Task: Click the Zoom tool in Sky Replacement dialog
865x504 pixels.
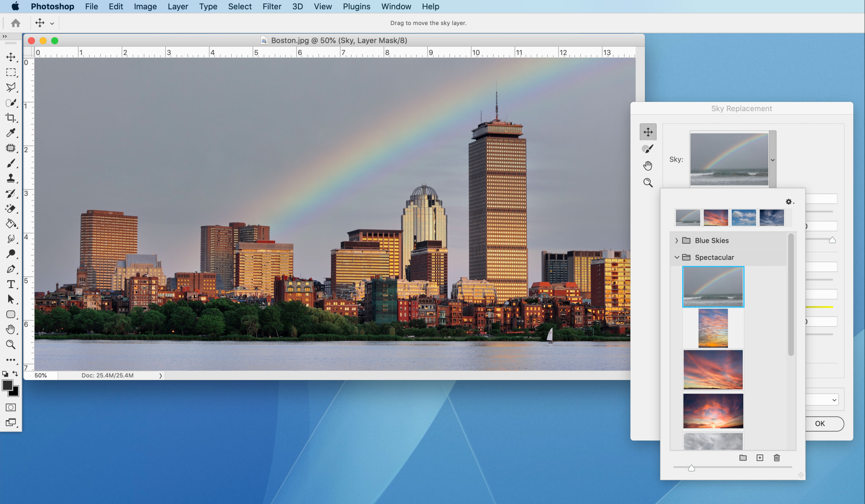Action: click(648, 182)
